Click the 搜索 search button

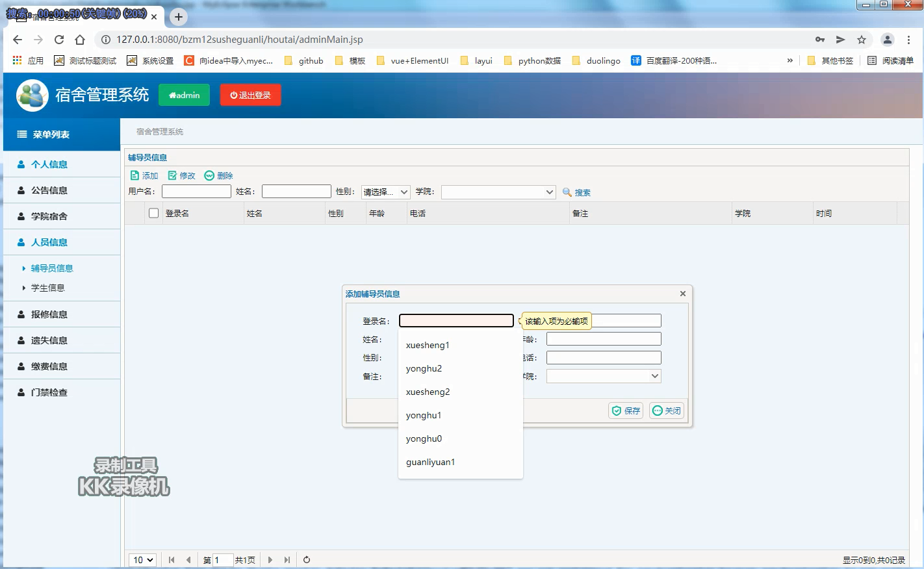coord(576,192)
